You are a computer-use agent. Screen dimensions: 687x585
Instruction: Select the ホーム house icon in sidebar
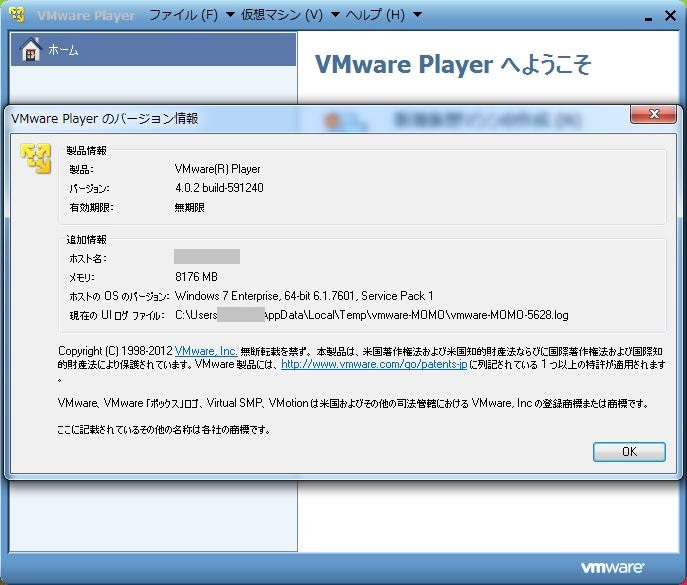pos(31,49)
